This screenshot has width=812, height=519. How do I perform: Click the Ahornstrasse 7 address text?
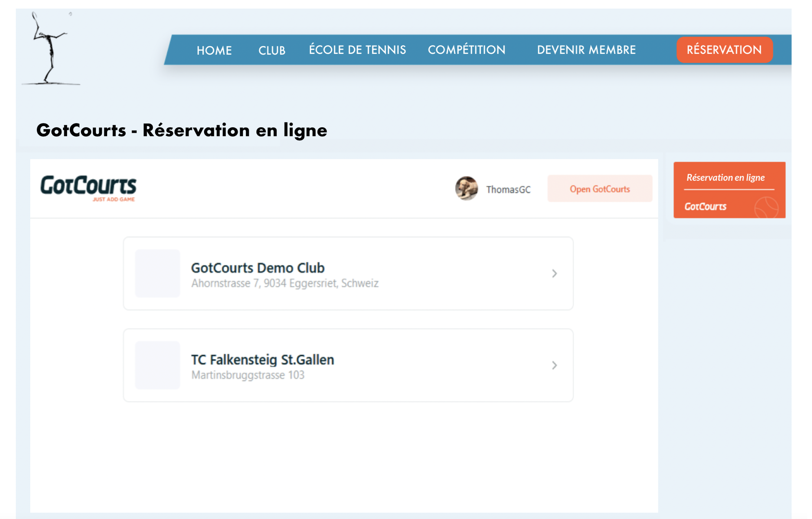285,283
